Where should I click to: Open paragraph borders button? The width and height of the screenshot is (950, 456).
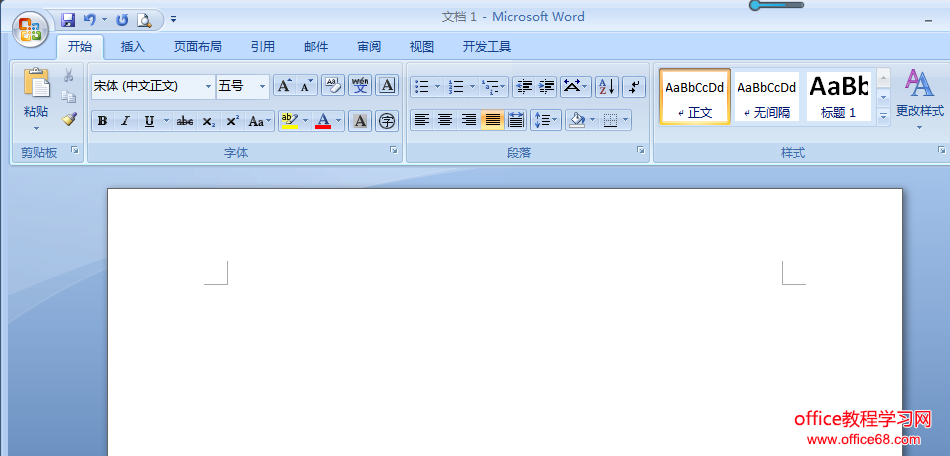pos(611,120)
